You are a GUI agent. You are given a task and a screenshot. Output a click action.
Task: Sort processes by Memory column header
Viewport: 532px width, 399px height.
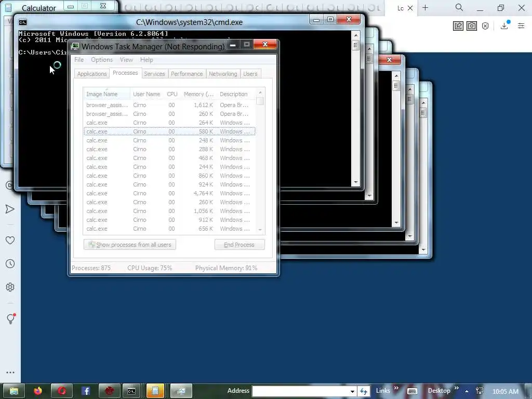pos(199,94)
